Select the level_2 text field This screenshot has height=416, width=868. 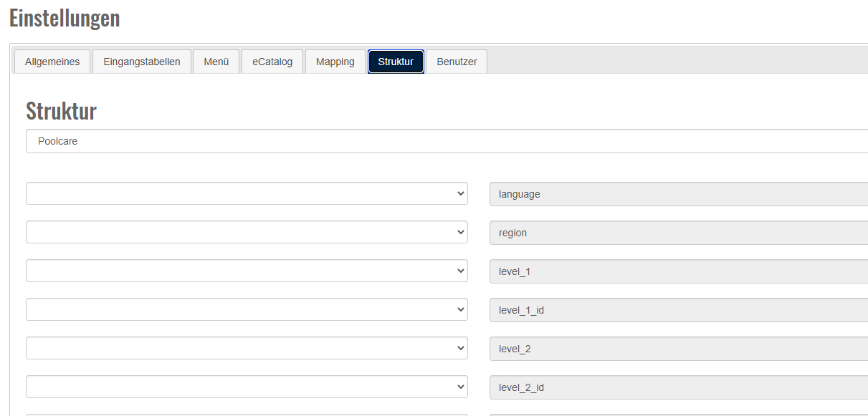[677, 349]
